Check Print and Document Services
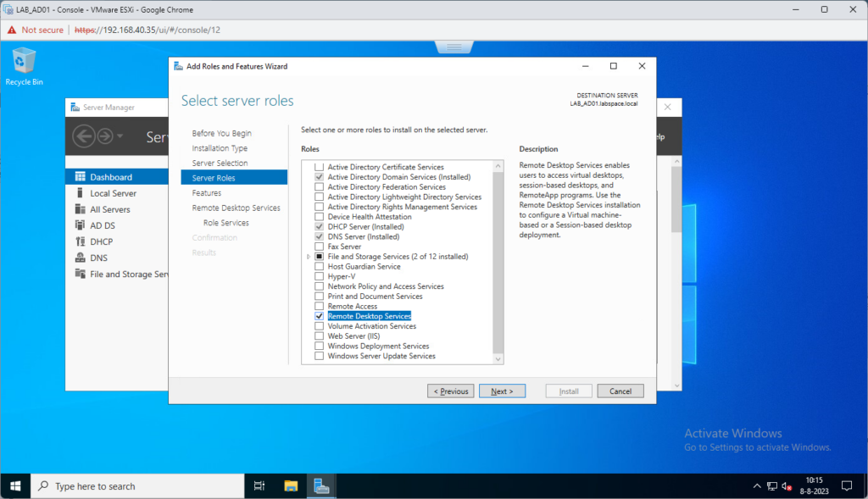 (x=319, y=297)
